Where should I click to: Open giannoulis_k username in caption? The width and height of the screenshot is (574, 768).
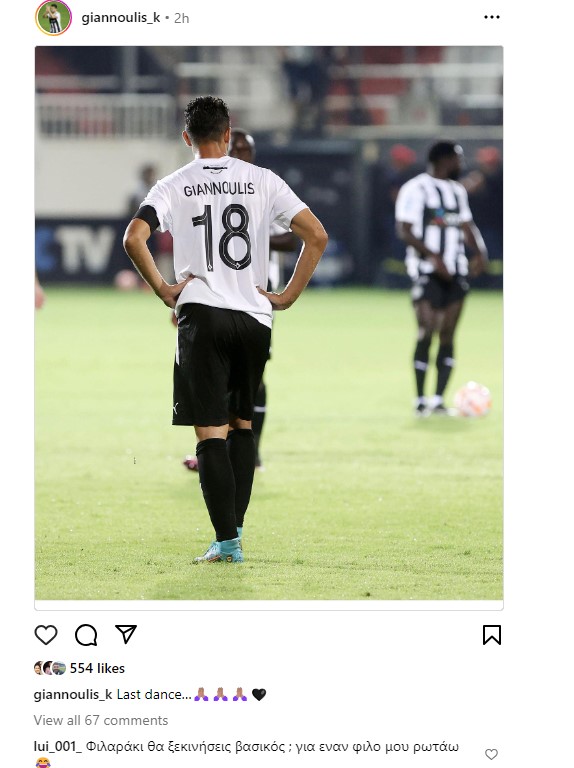(73, 695)
